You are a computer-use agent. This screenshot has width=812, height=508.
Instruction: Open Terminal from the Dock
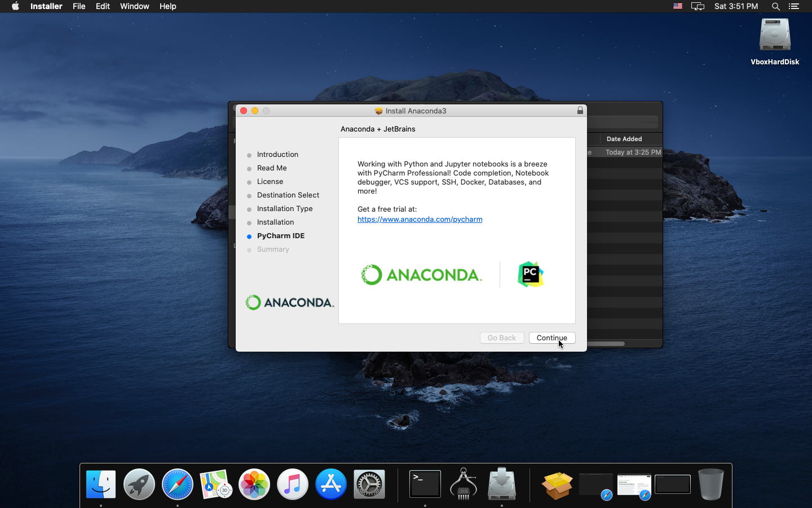click(425, 484)
